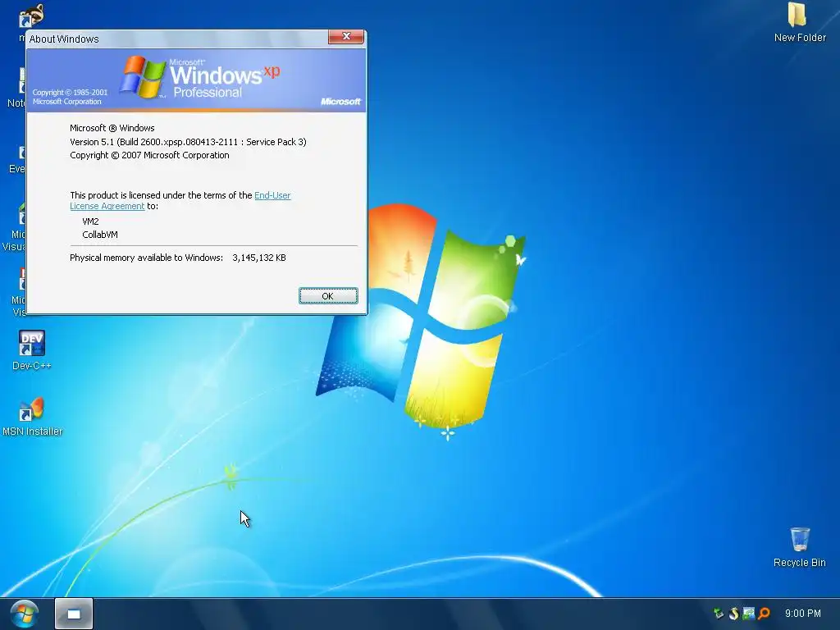This screenshot has height=630, width=840.
Task: Click the green Safely Remove Hardware tray icon
Action: [719, 614]
